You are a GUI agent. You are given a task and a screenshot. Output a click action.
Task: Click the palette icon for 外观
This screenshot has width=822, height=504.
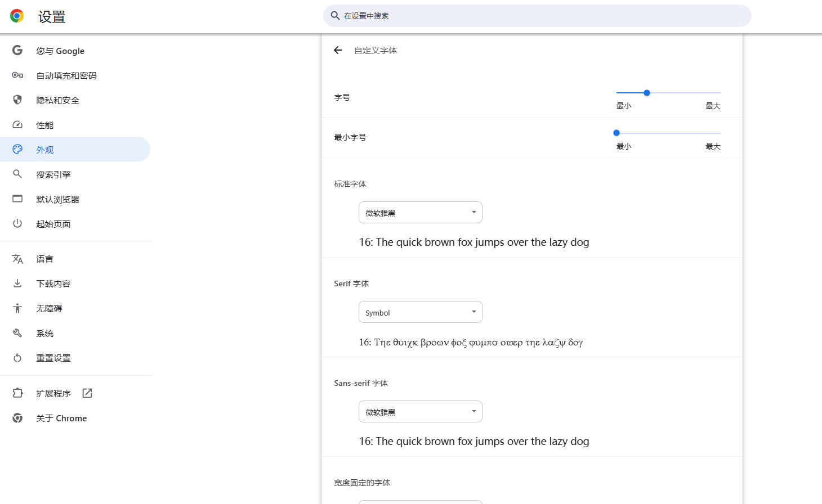17,149
